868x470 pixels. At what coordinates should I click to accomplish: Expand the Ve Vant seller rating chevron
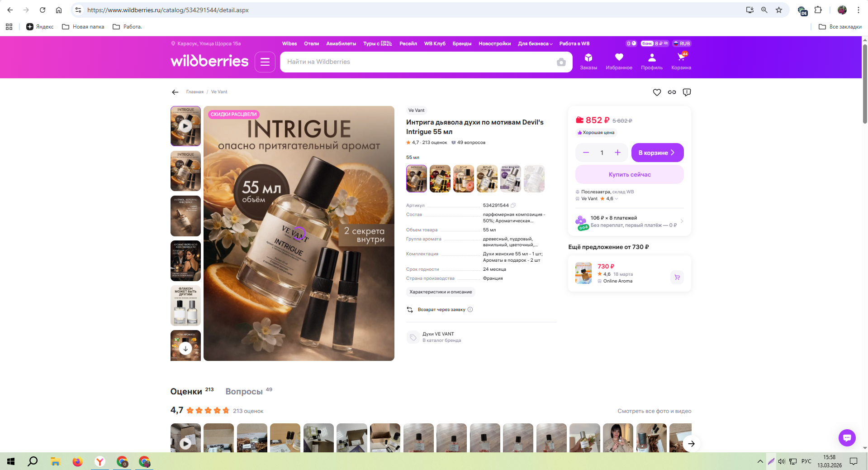coord(617,199)
